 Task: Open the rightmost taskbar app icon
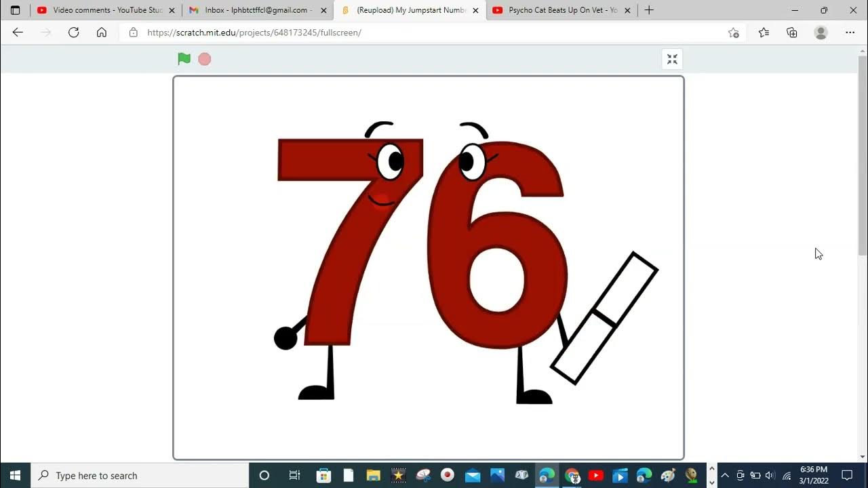click(x=692, y=475)
